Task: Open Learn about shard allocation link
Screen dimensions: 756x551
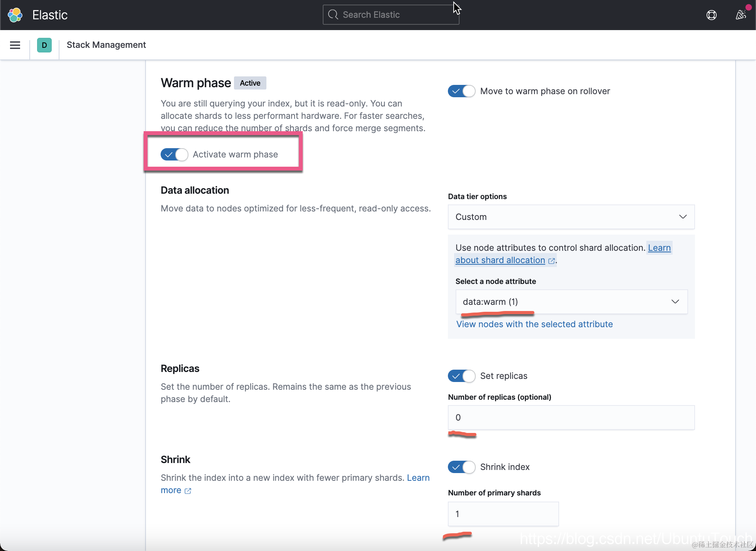Action: pos(500,260)
